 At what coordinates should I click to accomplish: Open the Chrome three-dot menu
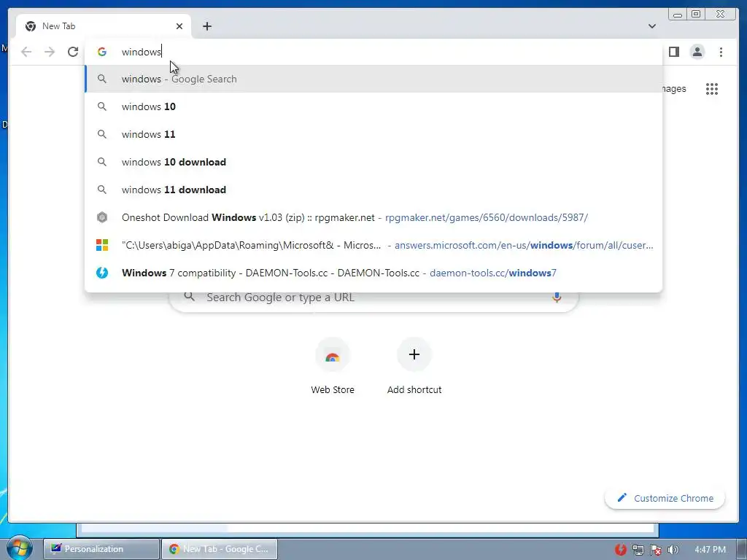pyautogui.click(x=721, y=52)
